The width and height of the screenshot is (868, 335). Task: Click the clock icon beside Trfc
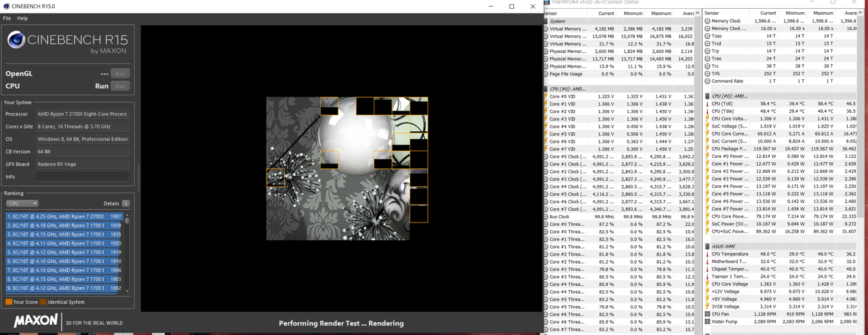(x=707, y=73)
